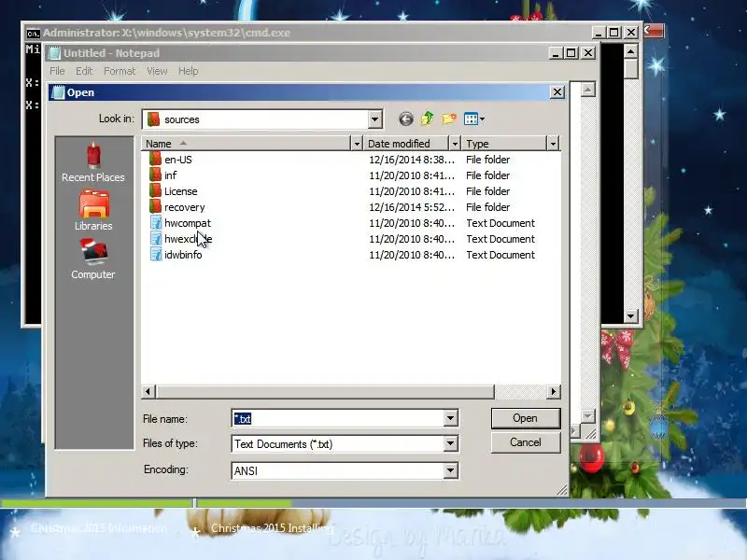
Task: Select the en-US folder icon
Action: pyautogui.click(x=155, y=159)
